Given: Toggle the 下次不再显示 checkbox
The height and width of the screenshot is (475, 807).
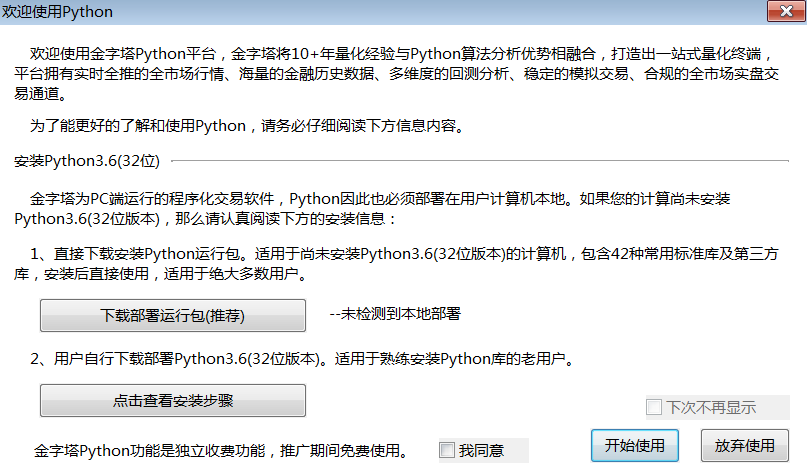Looking at the screenshot, I should [x=654, y=407].
